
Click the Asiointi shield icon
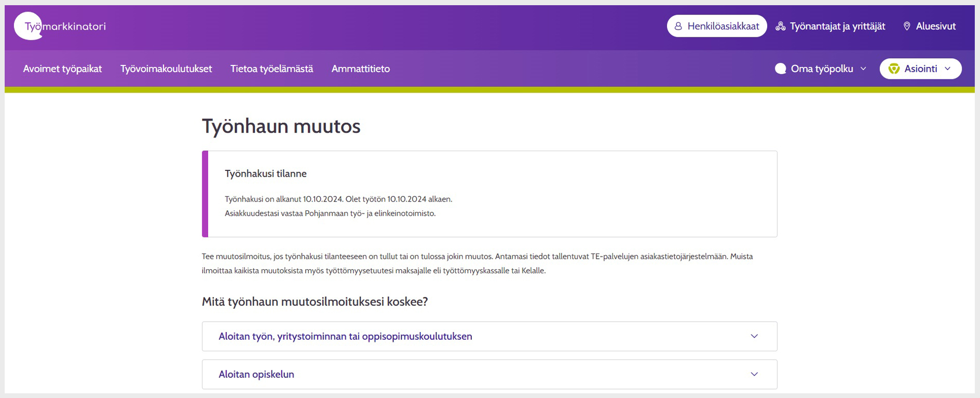click(x=894, y=69)
